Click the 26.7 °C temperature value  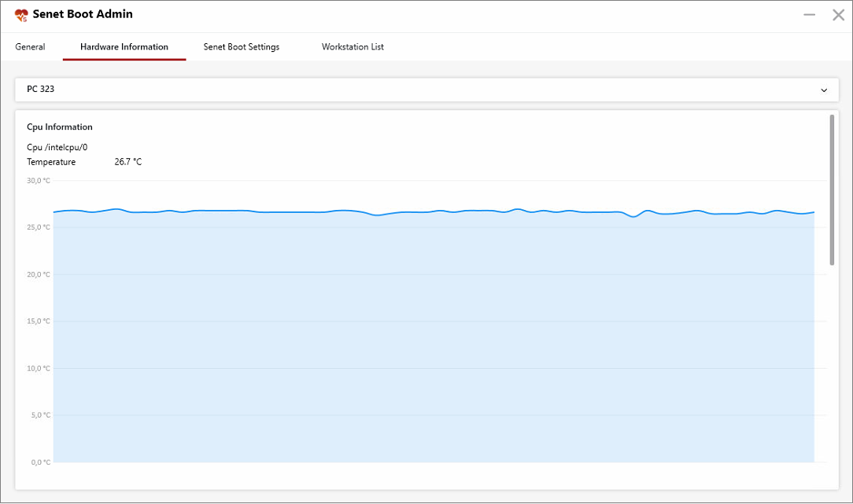127,162
